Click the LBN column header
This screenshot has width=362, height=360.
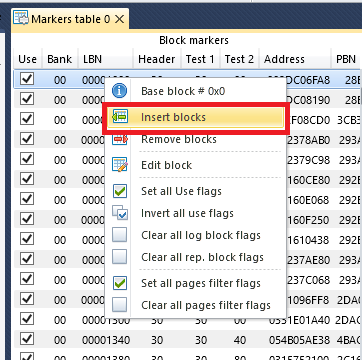pyautogui.click(x=106, y=59)
